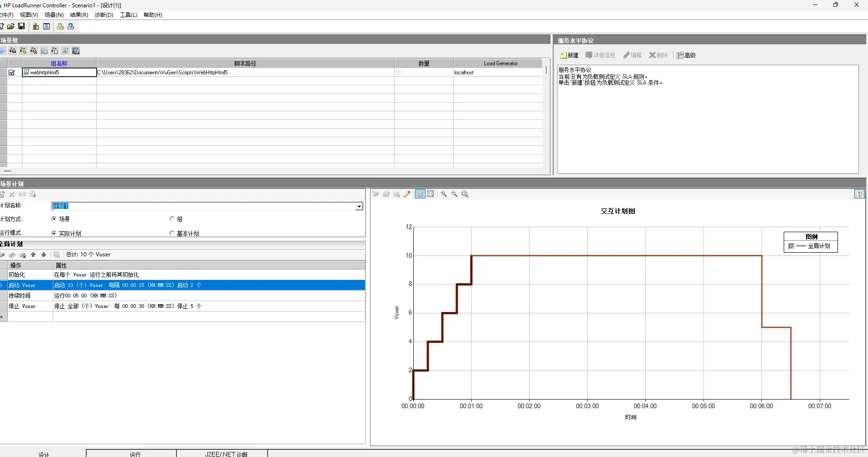Image resolution: width=868 pixels, height=457 pixels.
Task: Move action up with arrow icon
Action: point(33,255)
